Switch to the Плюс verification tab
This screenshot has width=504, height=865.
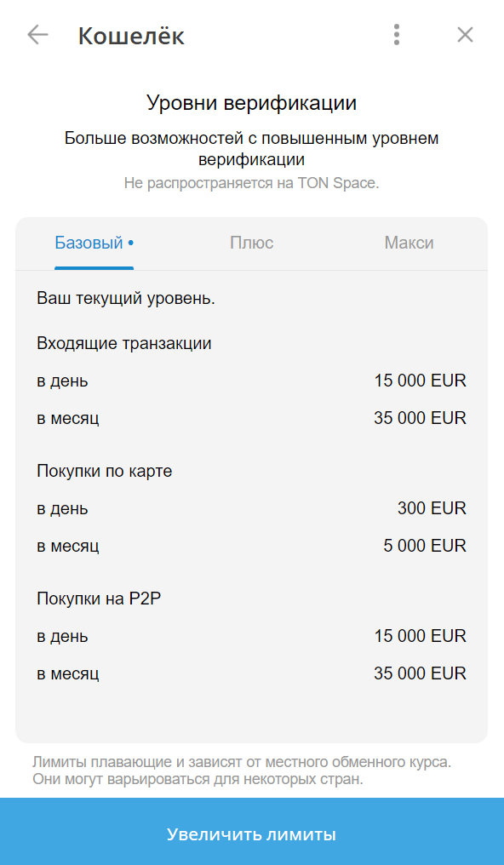(251, 243)
